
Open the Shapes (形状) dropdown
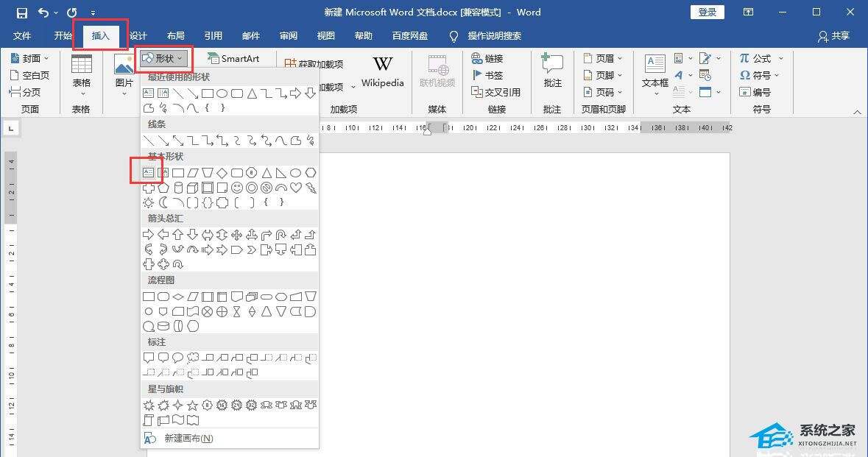[x=164, y=58]
